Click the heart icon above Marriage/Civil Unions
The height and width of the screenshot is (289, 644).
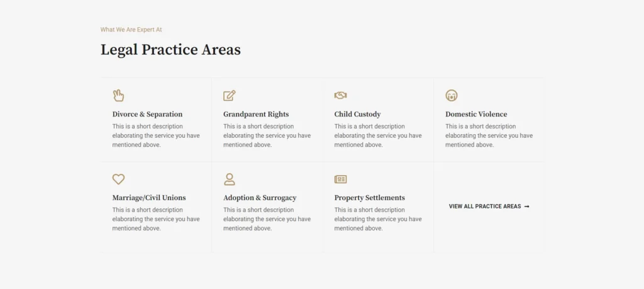click(118, 179)
